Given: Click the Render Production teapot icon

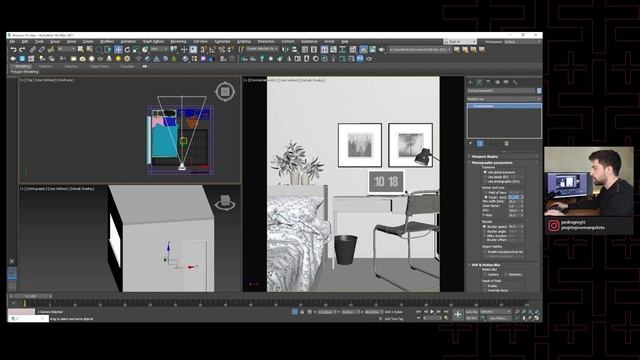Looking at the screenshot, I should [382, 49].
